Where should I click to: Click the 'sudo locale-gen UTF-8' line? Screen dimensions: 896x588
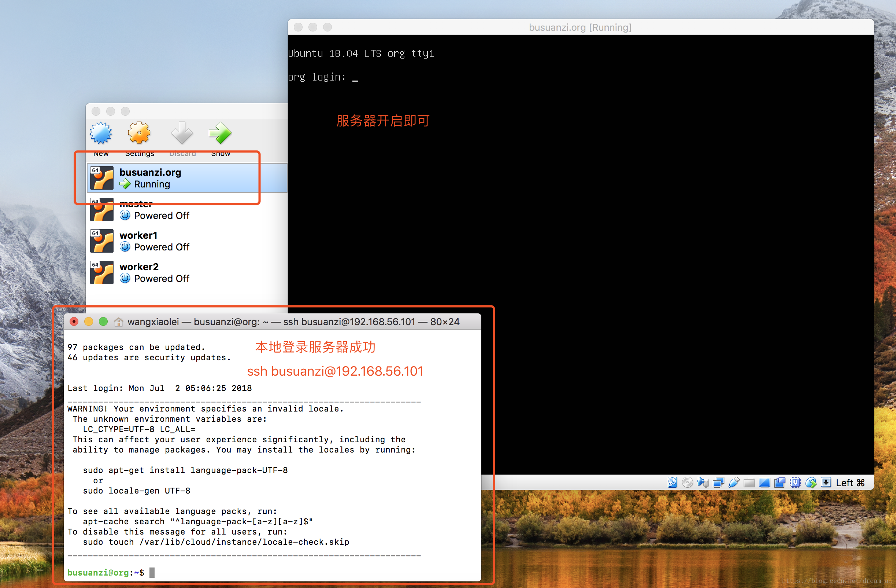click(x=137, y=491)
